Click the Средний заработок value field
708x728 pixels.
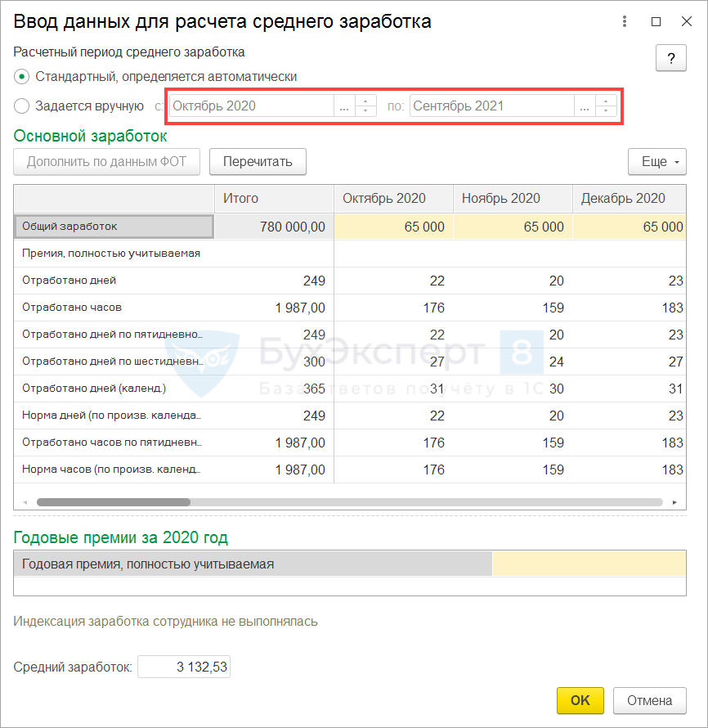click(184, 667)
